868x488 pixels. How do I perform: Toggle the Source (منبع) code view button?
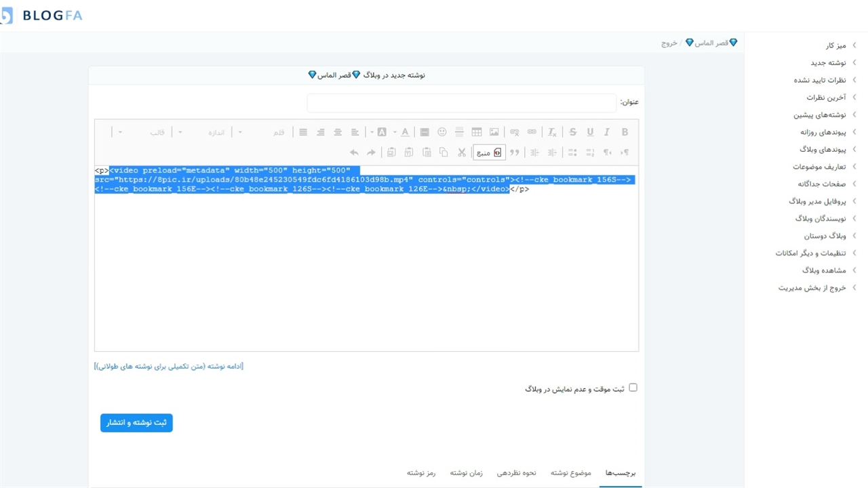(489, 152)
